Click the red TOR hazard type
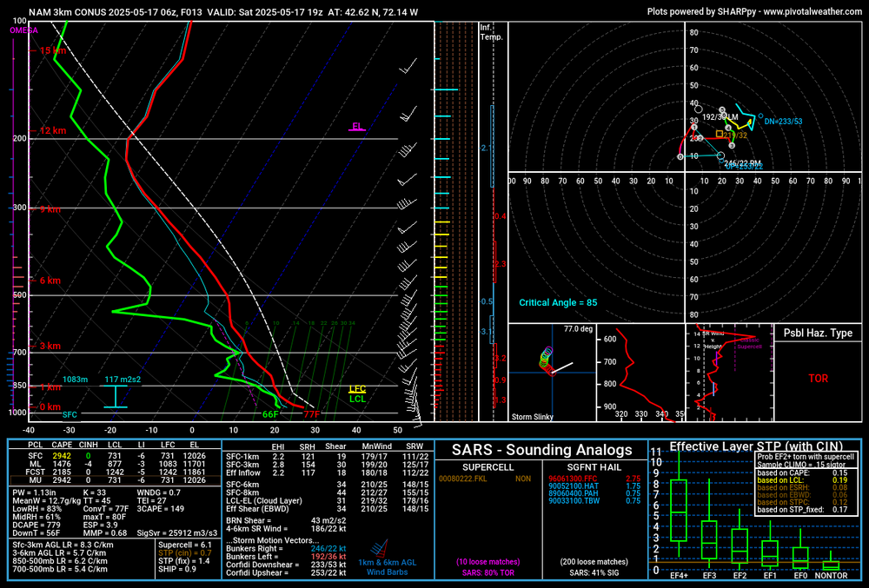 click(818, 378)
